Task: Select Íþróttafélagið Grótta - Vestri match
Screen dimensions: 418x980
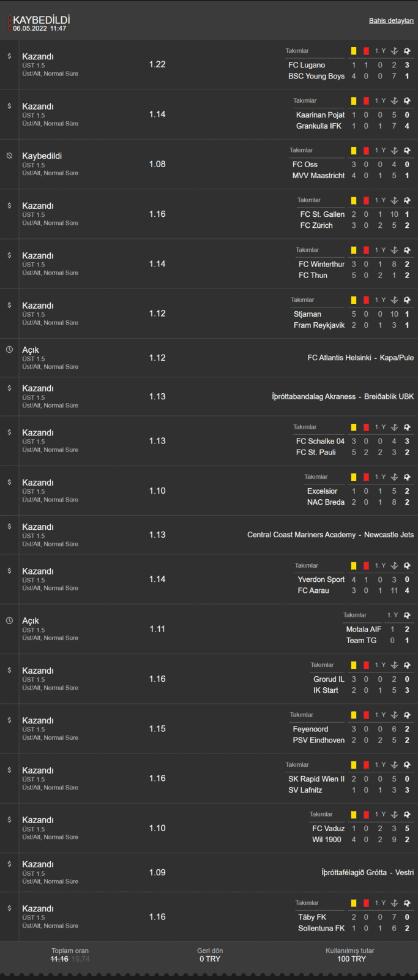Action: [368, 872]
